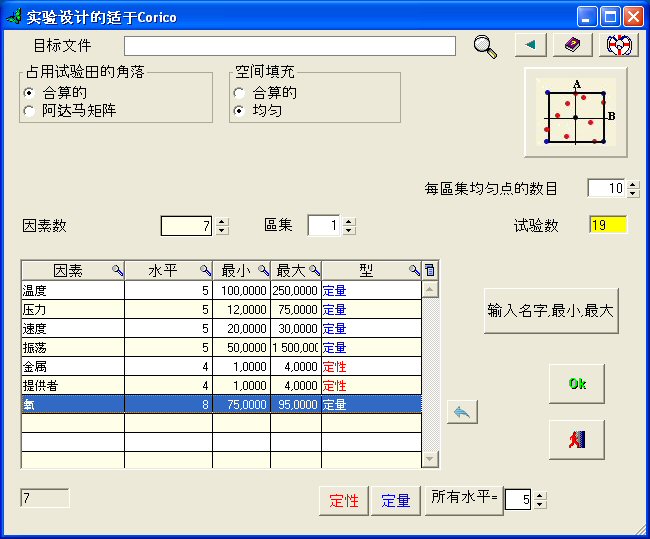The width and height of the screenshot is (650, 539).
Task: Click the red running man exit icon
Action: tap(577, 439)
